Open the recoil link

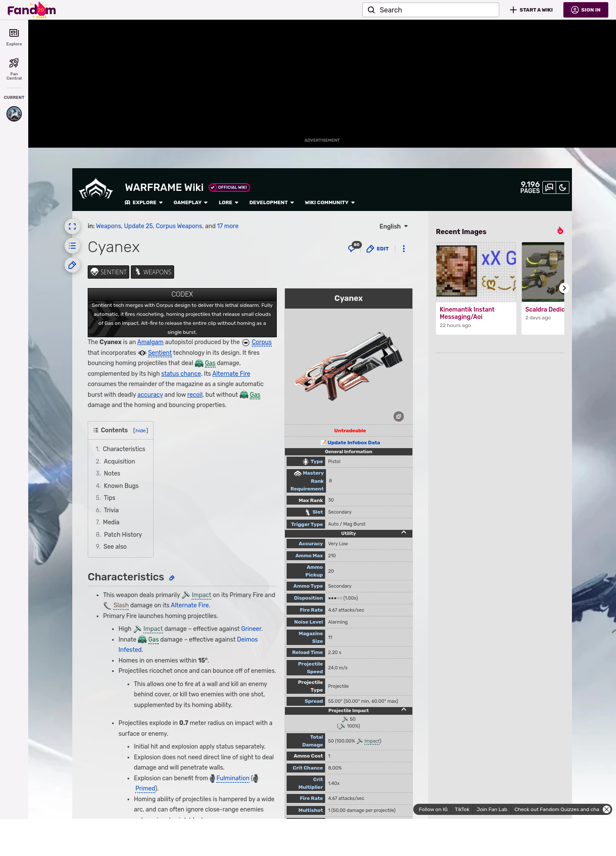[195, 395]
